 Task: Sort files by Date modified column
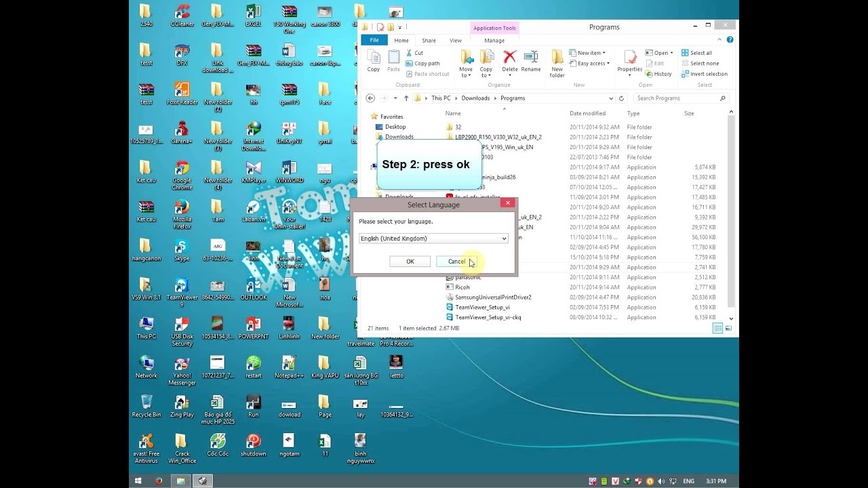[x=587, y=113]
